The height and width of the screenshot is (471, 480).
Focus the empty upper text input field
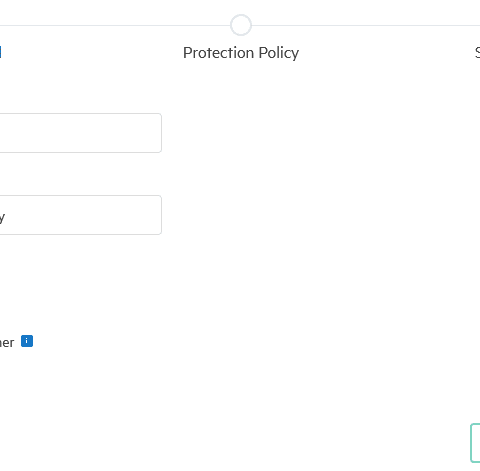click(x=81, y=133)
